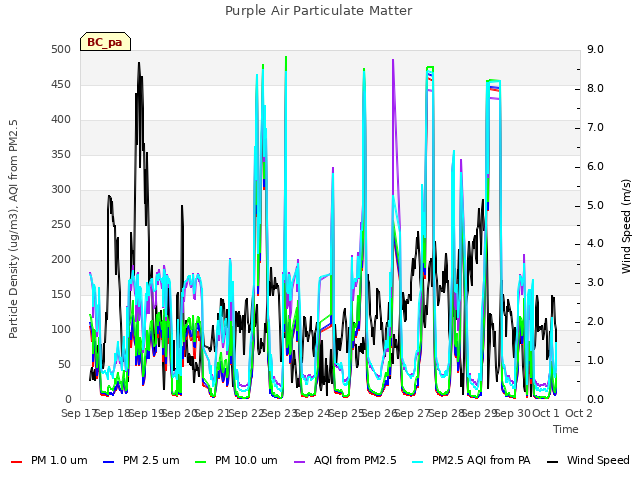
Task: Click the 4.0 tick on wind axis
Action: 595,244
